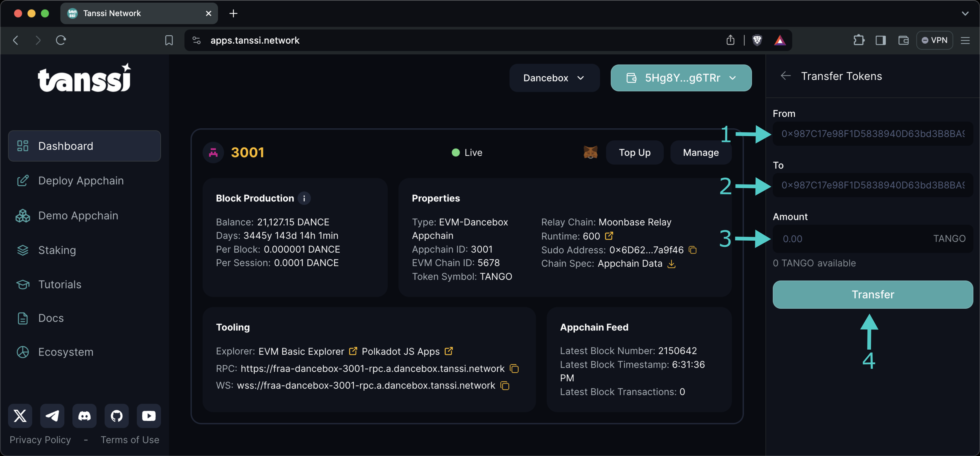980x456 pixels.
Task: Open the Dashboard sidebar item
Action: 84,146
